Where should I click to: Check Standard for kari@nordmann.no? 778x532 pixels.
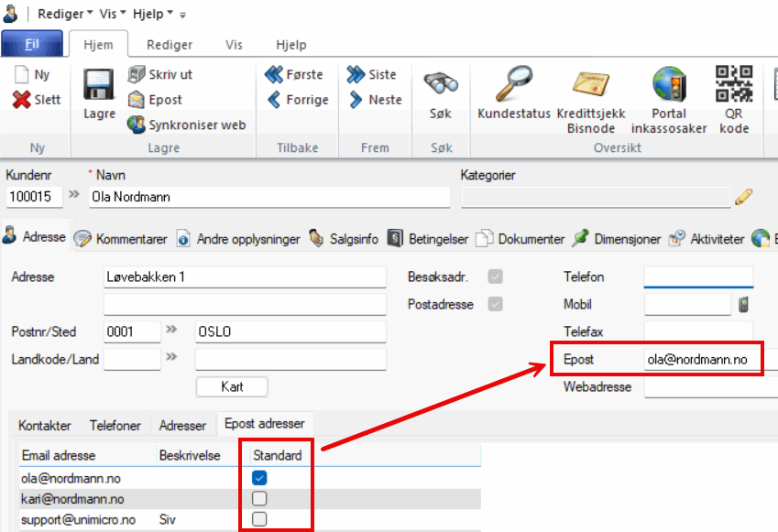(259, 499)
